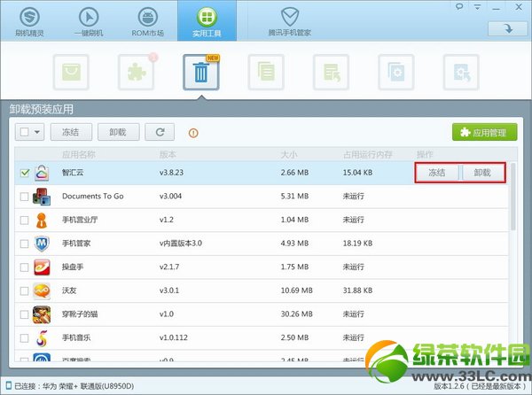Screen dimensions: 532x395
Task: Click the v内置版本3.0 version text
Action: pyautogui.click(x=181, y=244)
